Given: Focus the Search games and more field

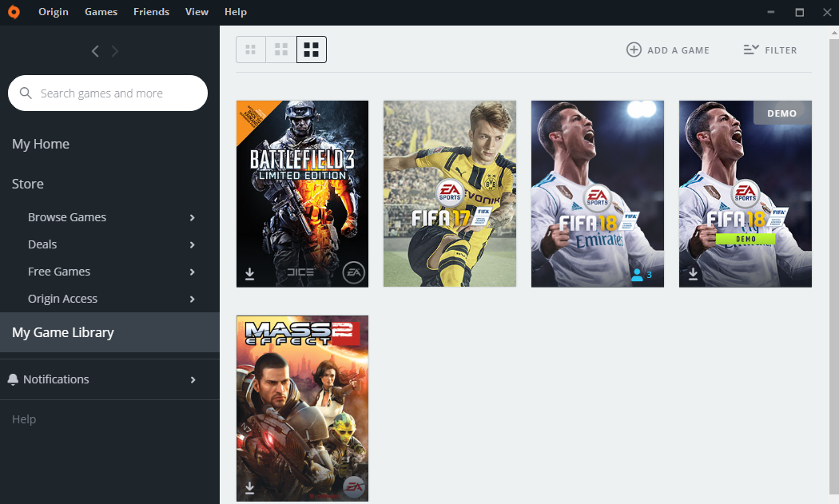Looking at the screenshot, I should (108, 93).
